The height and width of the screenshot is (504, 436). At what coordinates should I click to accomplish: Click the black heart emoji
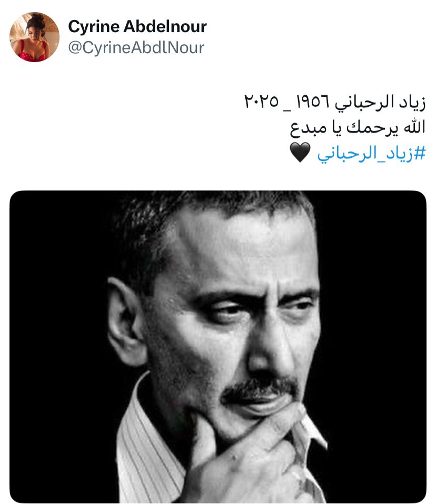point(300,153)
